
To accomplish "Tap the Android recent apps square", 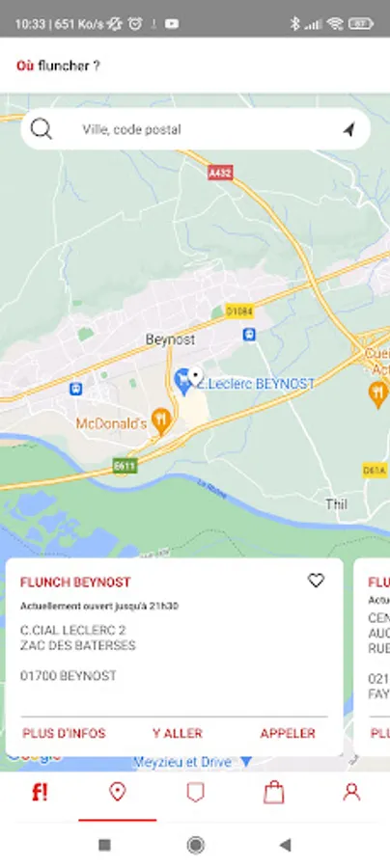I will pyautogui.click(x=104, y=845).
